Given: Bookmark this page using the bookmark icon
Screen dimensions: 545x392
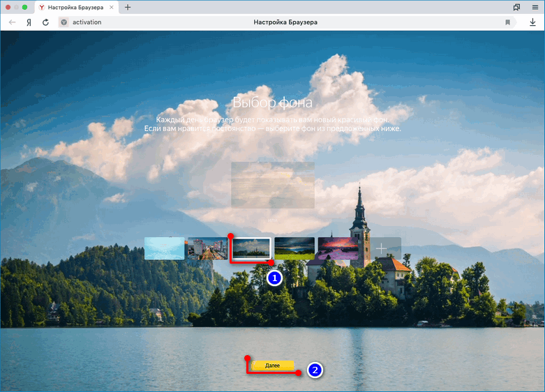Looking at the screenshot, I should [508, 22].
